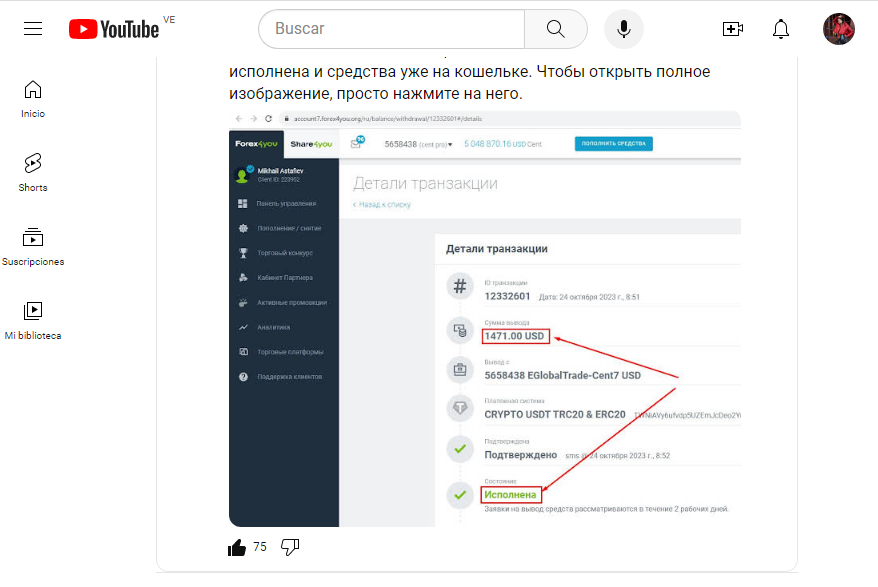The image size is (878, 587).
Task: Open Mi biblioteca in the sidebar
Action: tap(33, 321)
